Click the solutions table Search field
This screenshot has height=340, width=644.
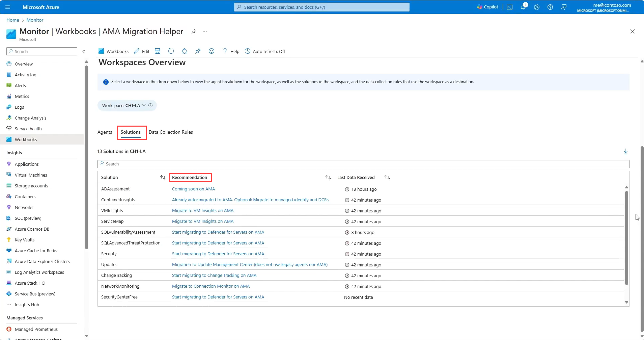[x=363, y=164]
